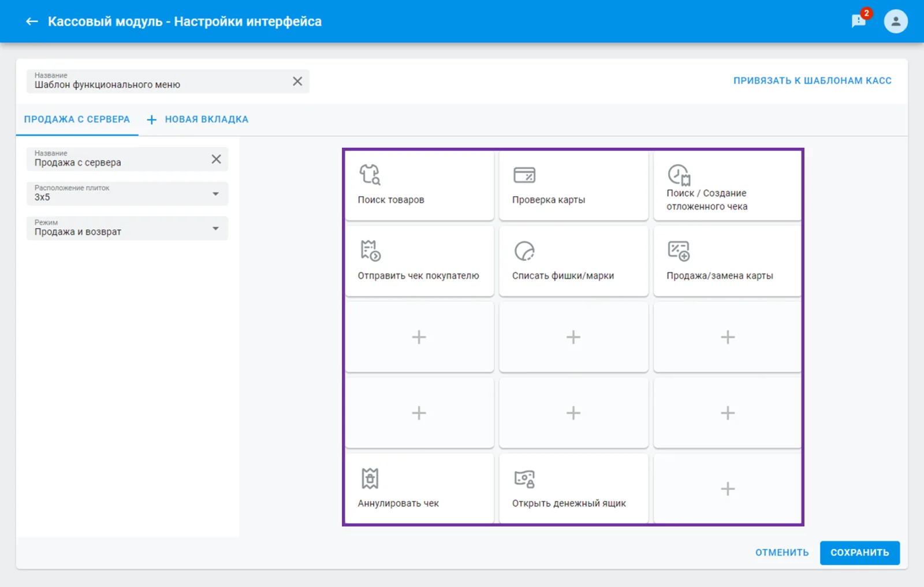Screen dimensions: 924x587
Task: Select the Аннулировать чек tile icon
Action: pos(370,478)
